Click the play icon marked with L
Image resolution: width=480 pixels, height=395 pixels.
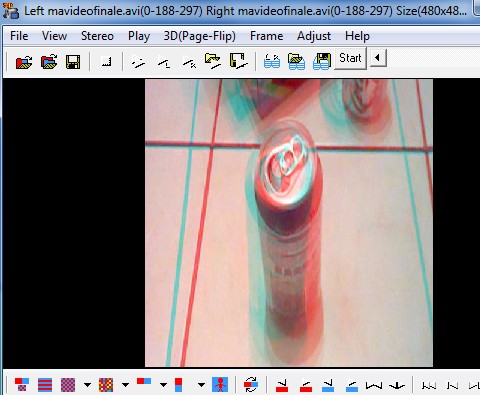pos(164,62)
